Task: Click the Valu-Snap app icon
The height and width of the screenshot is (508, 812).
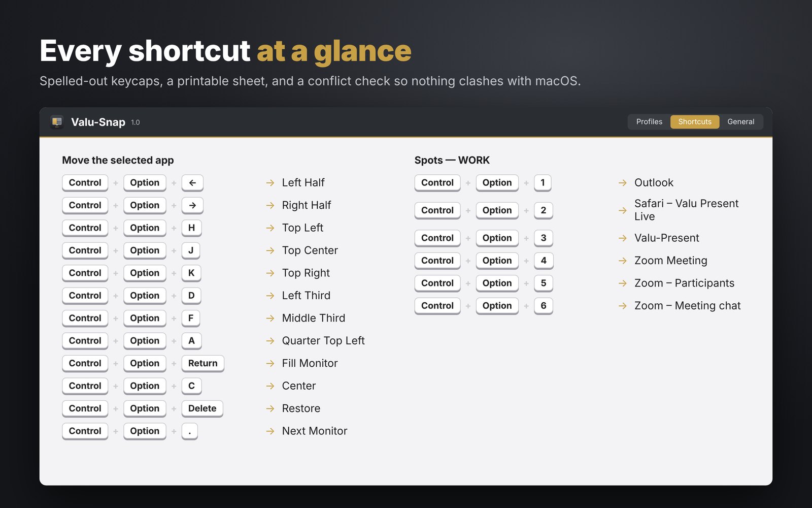Action: click(57, 122)
